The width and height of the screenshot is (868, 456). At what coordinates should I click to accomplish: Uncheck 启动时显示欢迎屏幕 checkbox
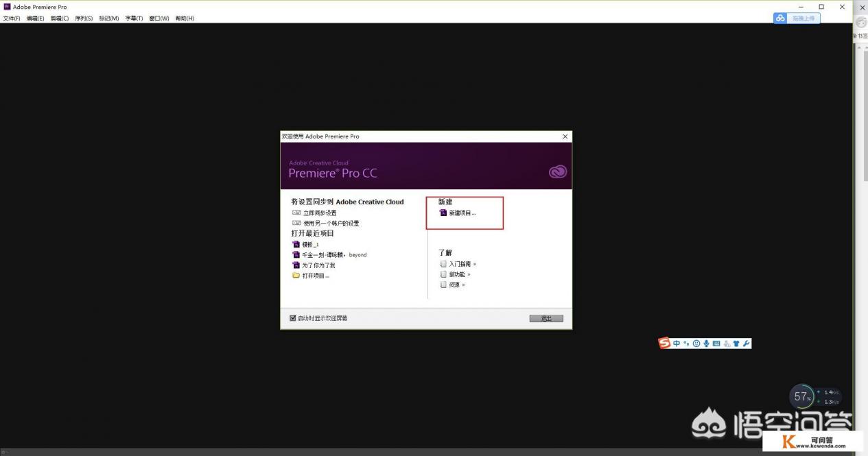pos(293,318)
